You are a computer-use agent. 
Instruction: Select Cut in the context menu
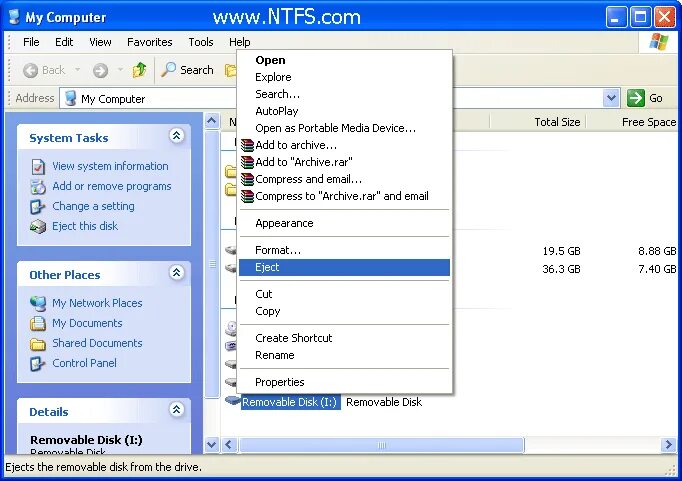[x=344, y=294]
